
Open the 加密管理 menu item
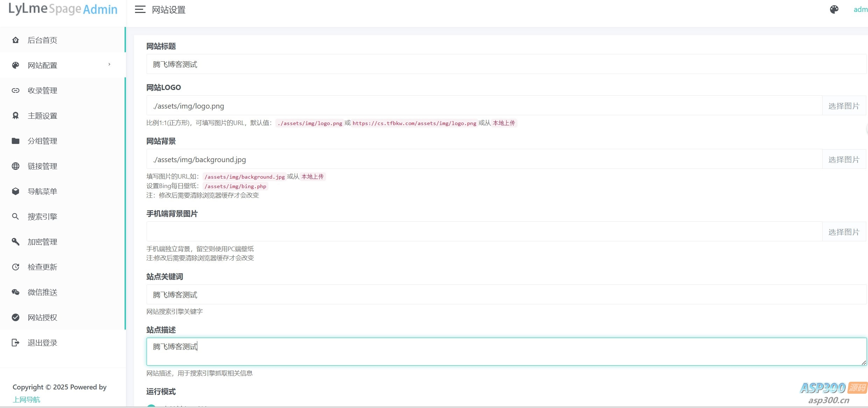pyautogui.click(x=42, y=242)
